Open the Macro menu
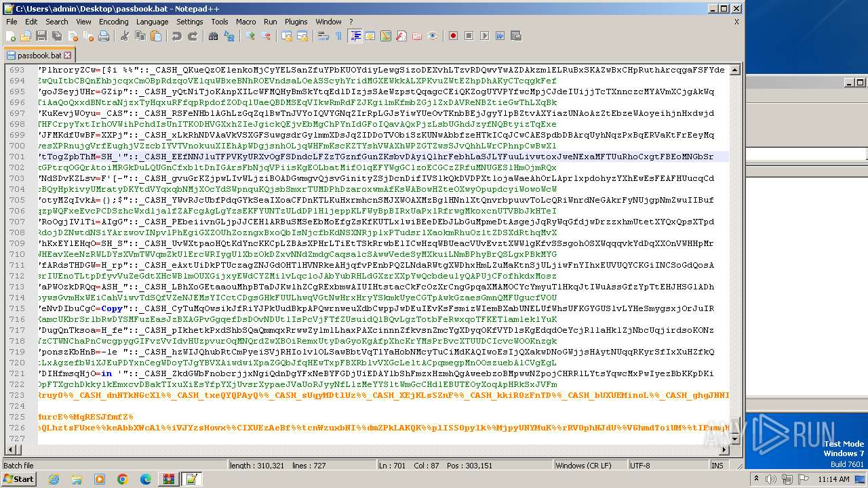The height and width of the screenshot is (488, 868). tap(245, 22)
